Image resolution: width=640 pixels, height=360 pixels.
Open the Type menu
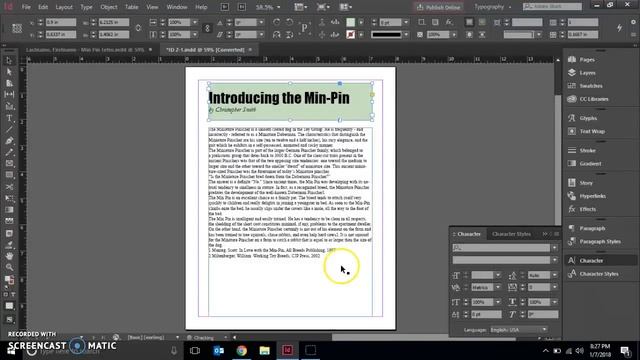pos(86,7)
